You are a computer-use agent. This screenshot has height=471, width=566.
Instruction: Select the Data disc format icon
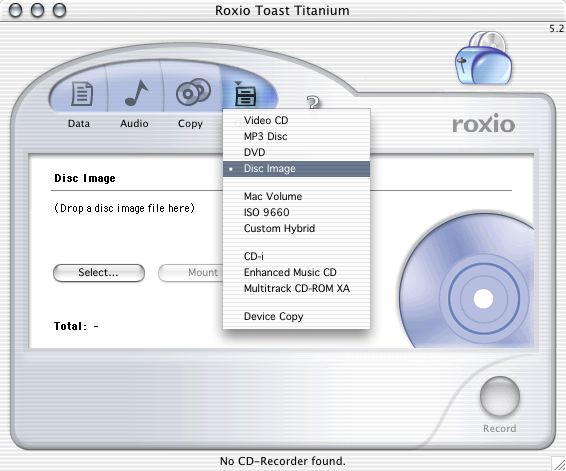tap(82, 94)
